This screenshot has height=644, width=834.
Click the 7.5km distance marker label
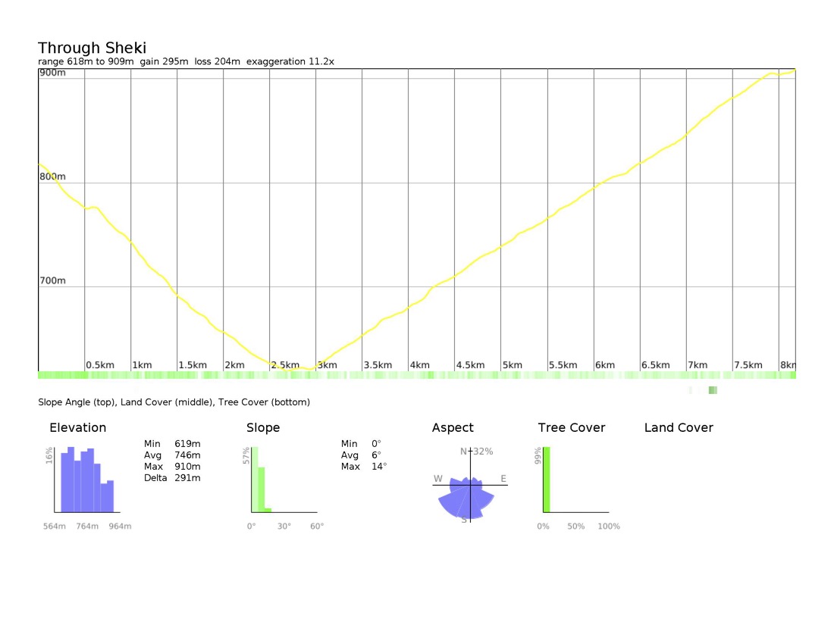click(x=748, y=365)
